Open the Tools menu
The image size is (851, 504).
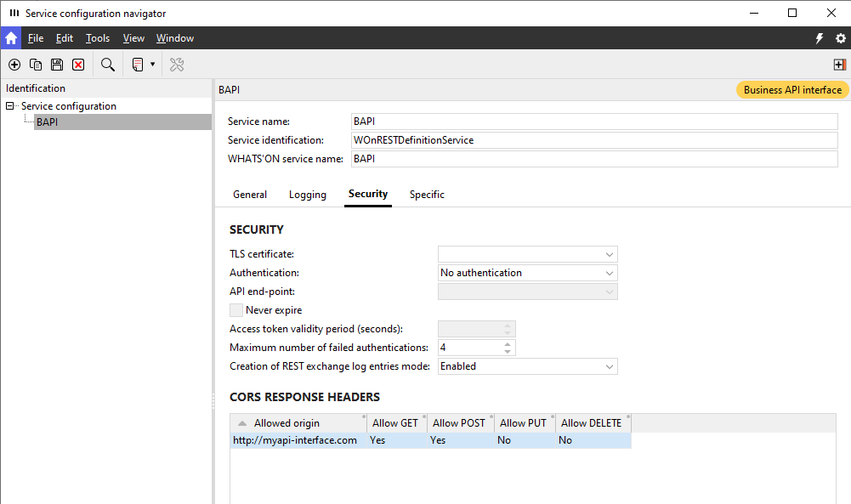pos(98,38)
